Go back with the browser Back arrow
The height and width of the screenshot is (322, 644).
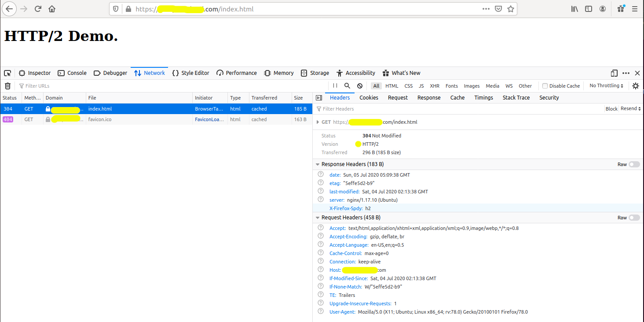coord(9,9)
